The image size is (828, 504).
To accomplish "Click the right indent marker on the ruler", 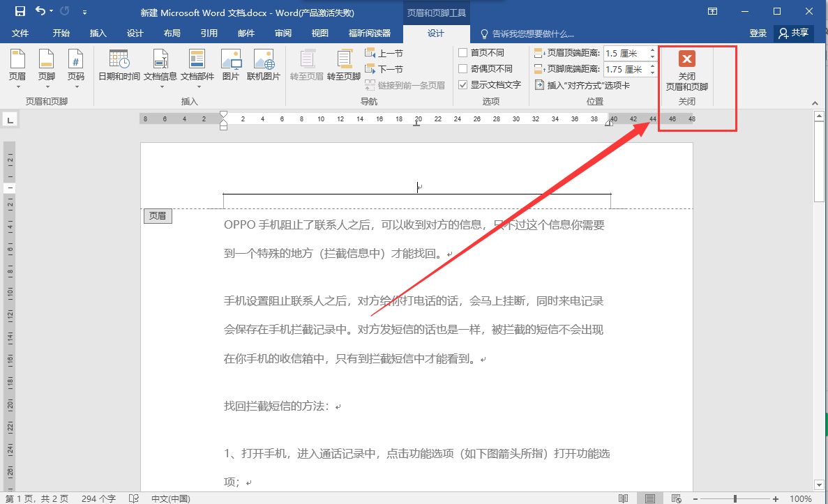I will pos(609,122).
